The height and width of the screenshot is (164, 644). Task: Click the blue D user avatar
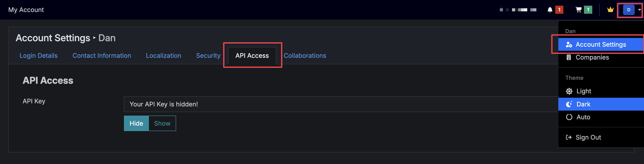click(x=629, y=10)
